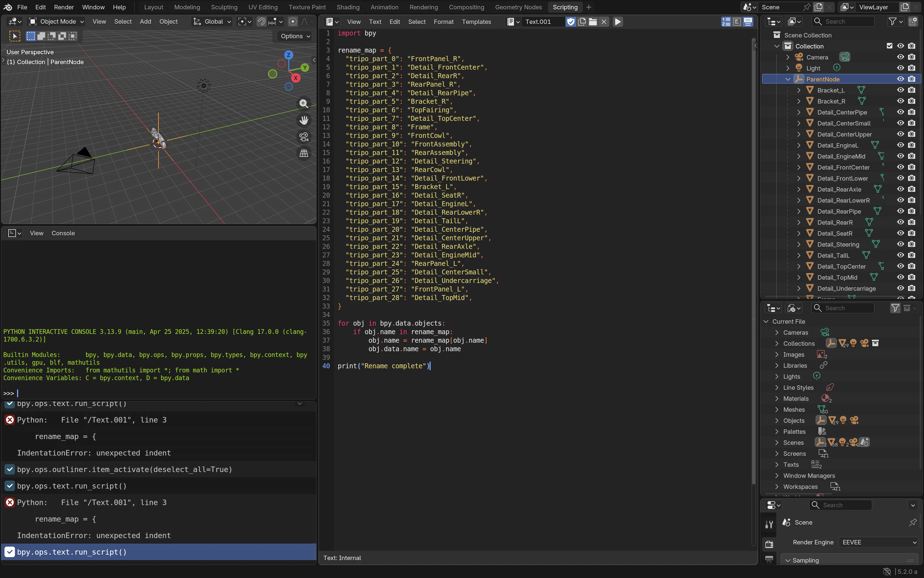Hide the Light object via eye icon
Screen dimensions: 924x578
tap(900, 68)
